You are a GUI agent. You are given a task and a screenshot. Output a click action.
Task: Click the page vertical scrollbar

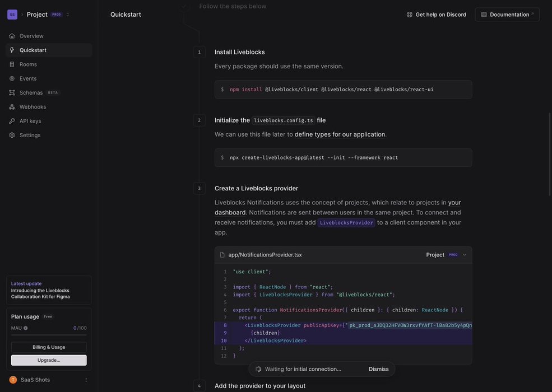point(549,154)
